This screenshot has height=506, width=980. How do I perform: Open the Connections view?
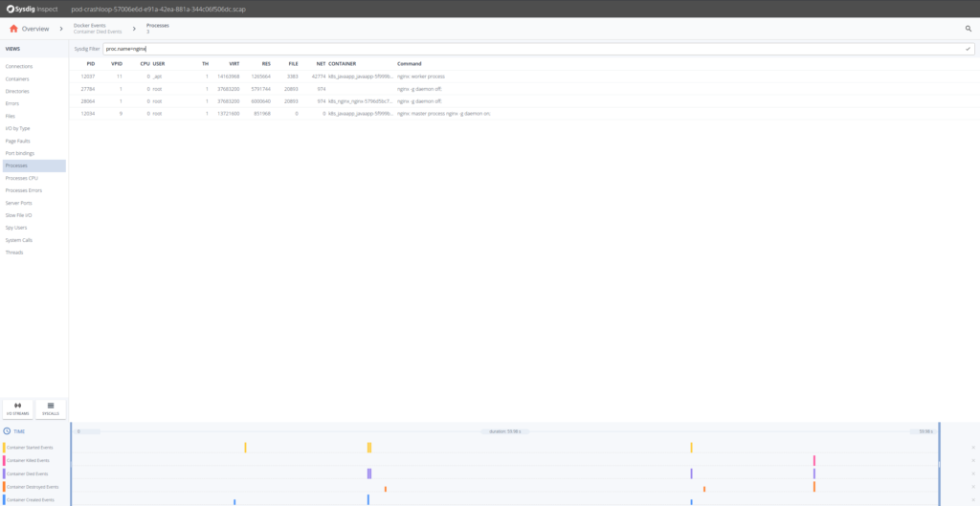pos(19,66)
